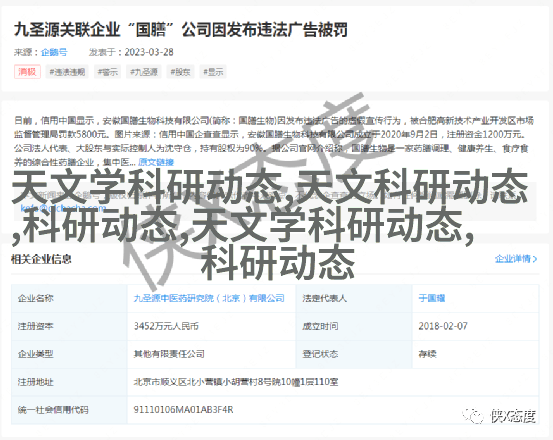
Task: Select the credit code 91110106MA01AB3F4R
Action: [183, 410]
